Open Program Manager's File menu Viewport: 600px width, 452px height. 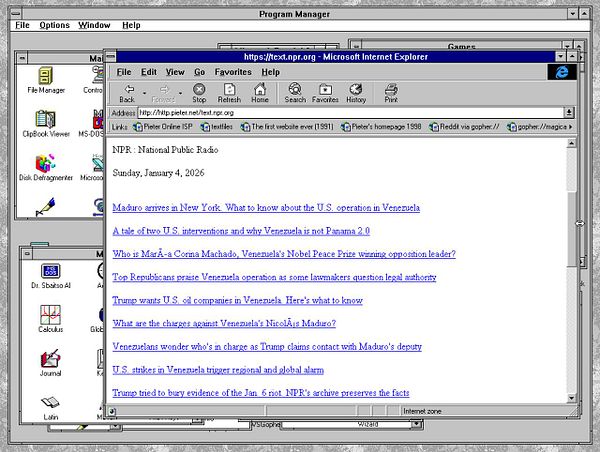coord(22,25)
